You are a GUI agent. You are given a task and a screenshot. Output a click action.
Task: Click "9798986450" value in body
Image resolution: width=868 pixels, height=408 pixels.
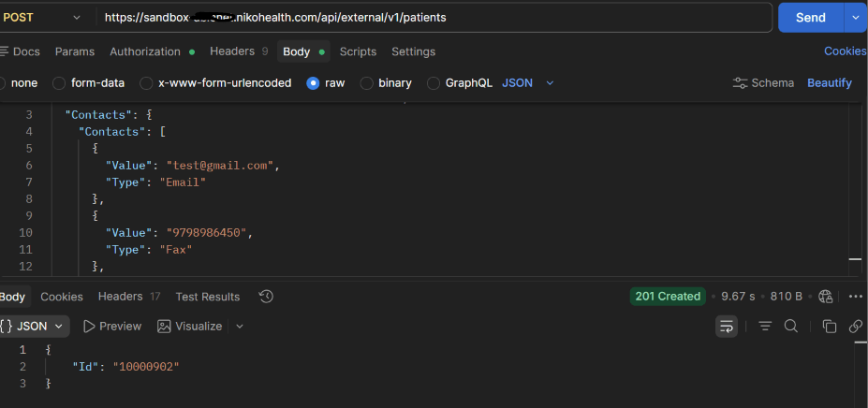pos(207,233)
